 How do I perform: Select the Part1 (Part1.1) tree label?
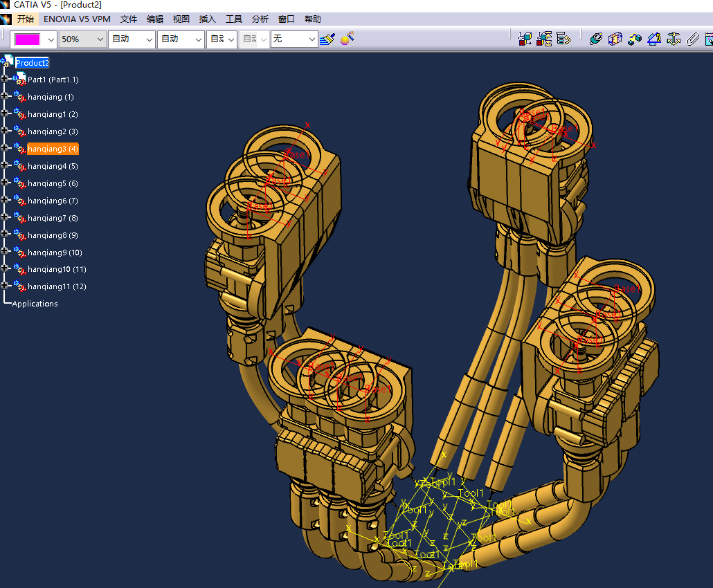coord(53,80)
